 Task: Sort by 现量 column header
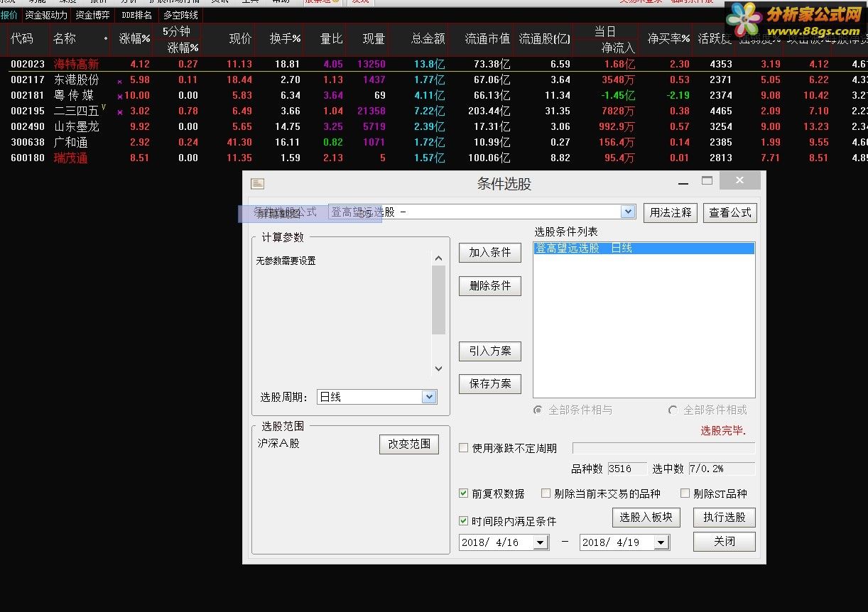pos(374,39)
